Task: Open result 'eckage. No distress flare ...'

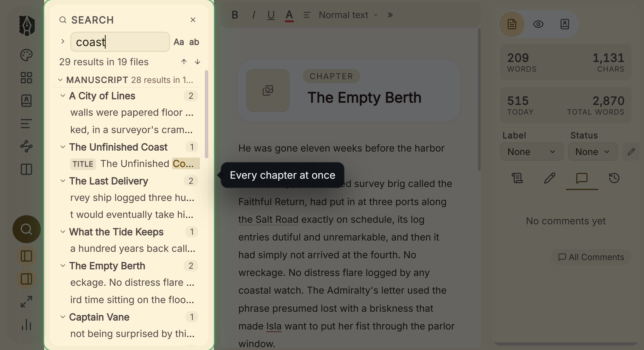Action: pyautogui.click(x=132, y=283)
